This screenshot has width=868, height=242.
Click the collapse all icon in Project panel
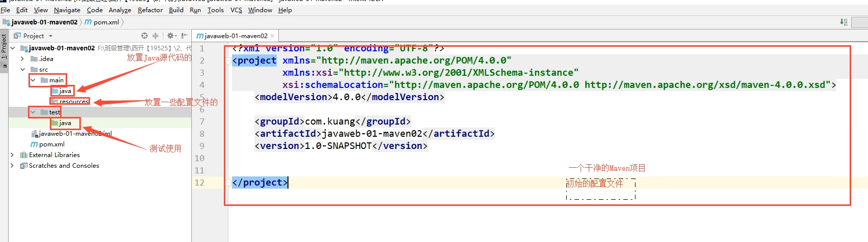point(155,36)
